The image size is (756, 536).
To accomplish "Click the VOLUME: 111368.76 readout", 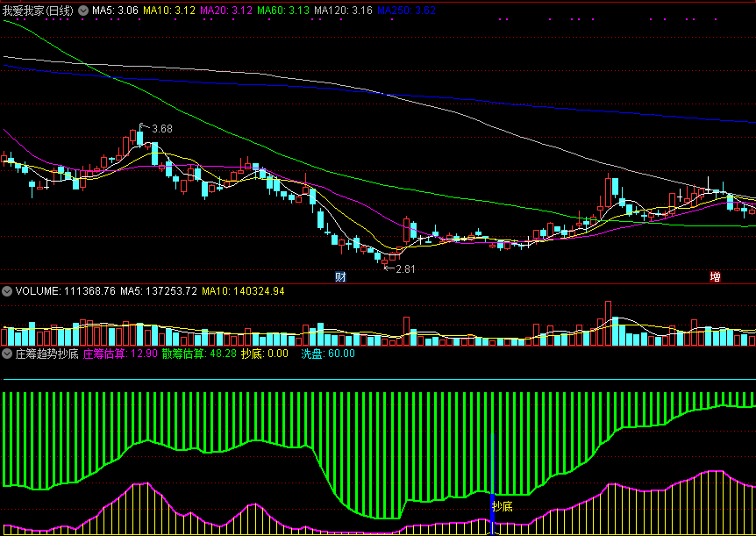I will coord(66,291).
